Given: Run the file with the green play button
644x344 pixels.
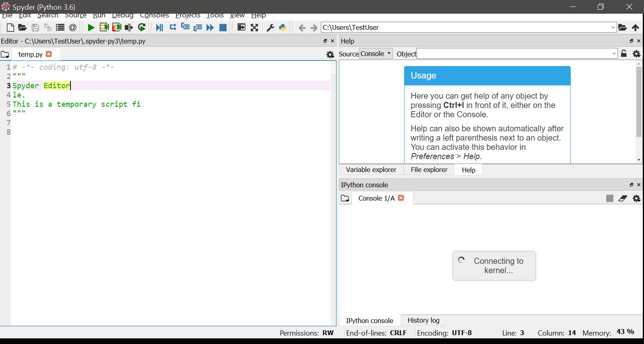Looking at the screenshot, I should coord(91,27).
